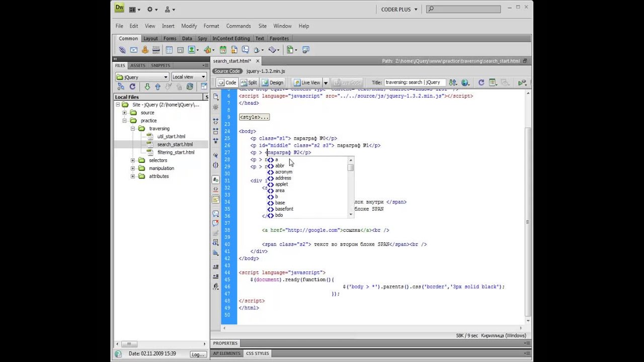Image resolution: width=644 pixels, height=362 pixels.
Task: Refresh the Files panel list
Action: point(133,86)
